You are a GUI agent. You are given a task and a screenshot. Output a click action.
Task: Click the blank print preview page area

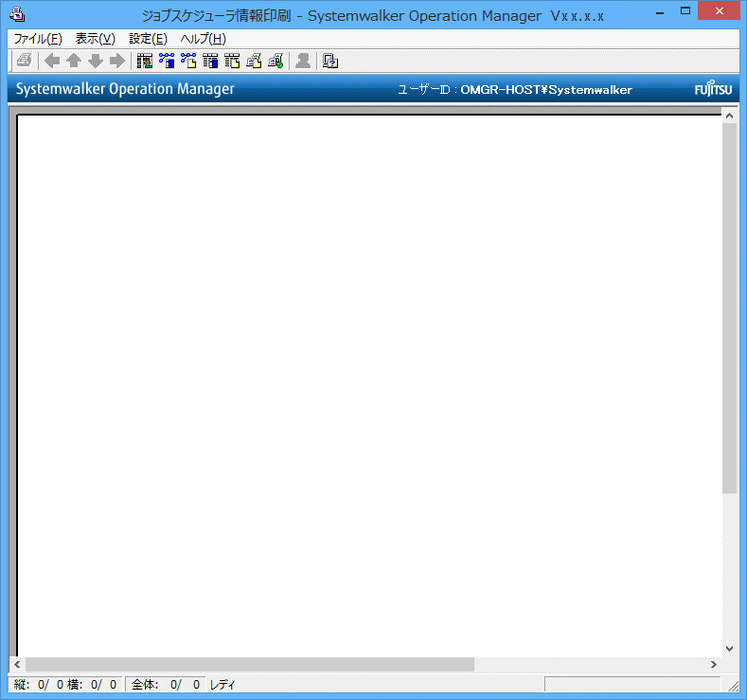(x=369, y=385)
